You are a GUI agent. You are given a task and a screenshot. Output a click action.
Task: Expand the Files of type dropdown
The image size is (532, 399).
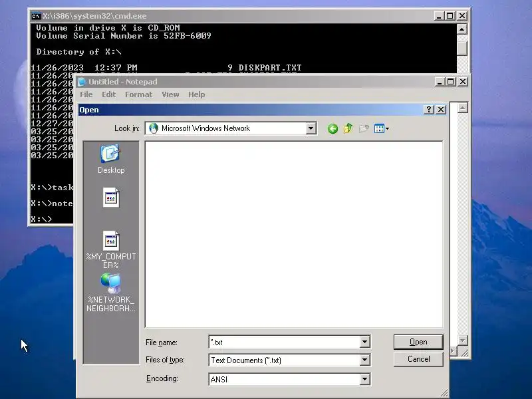point(364,360)
